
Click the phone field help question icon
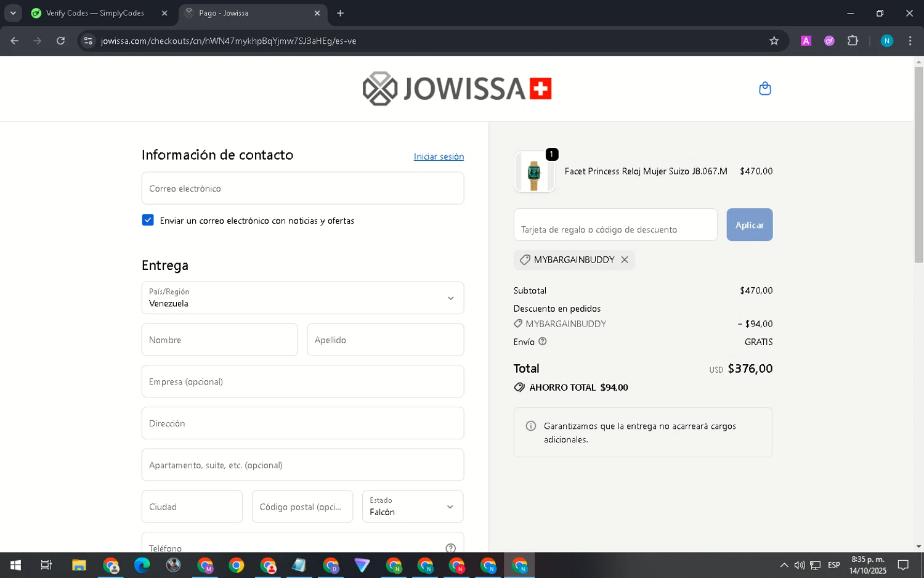point(451,548)
